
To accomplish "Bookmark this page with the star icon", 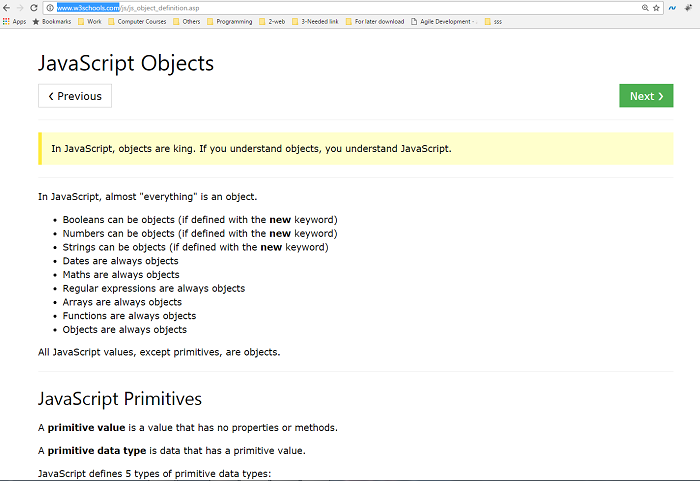I will [x=656, y=8].
